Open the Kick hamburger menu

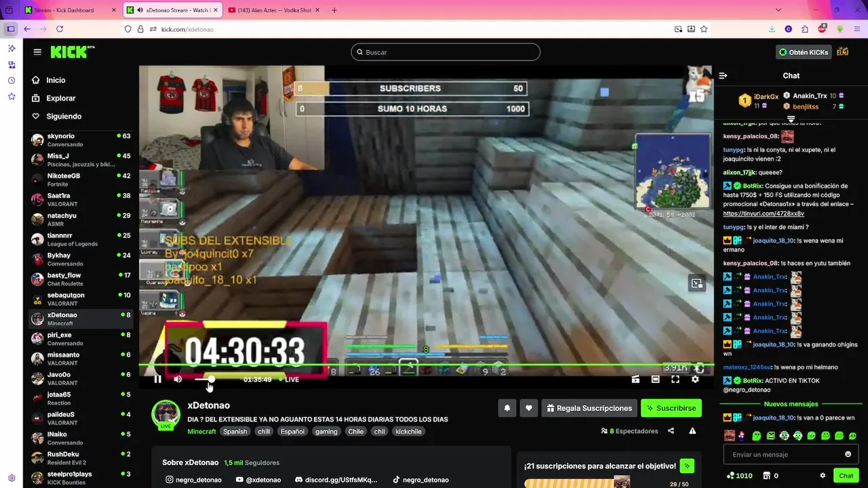[x=37, y=52]
